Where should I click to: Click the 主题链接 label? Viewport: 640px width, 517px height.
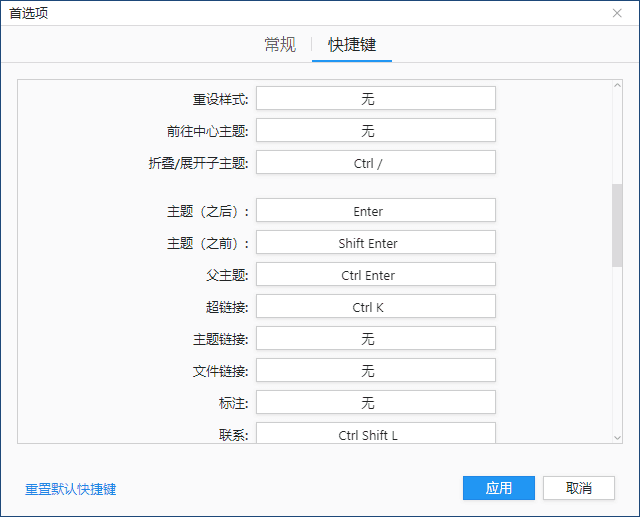(x=220, y=339)
